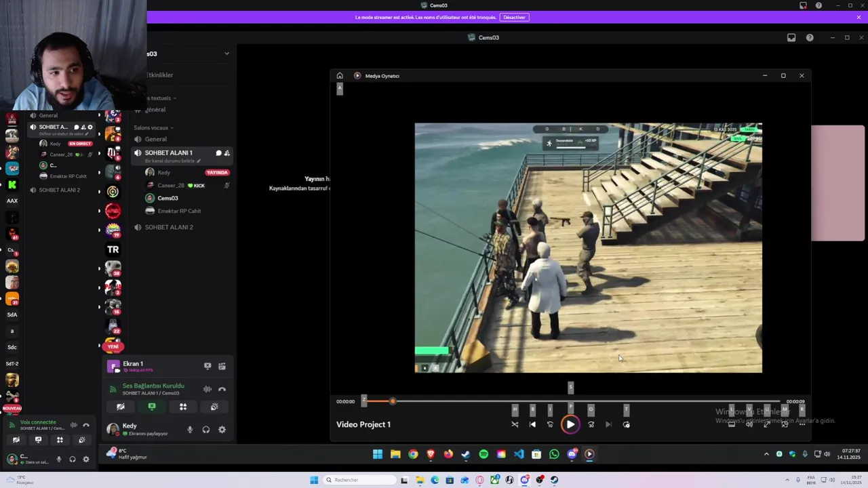Open the media player volume control
The width and height of the screenshot is (868, 488).
point(749,424)
